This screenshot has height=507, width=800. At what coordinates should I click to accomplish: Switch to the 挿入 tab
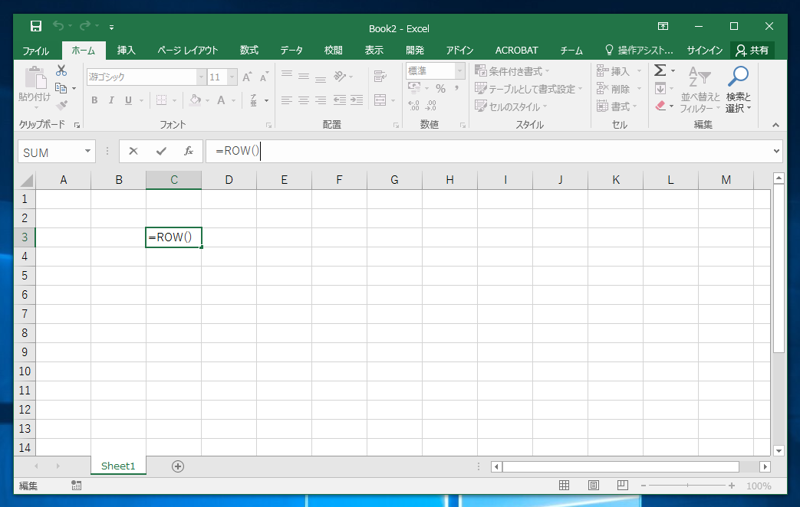click(x=126, y=50)
